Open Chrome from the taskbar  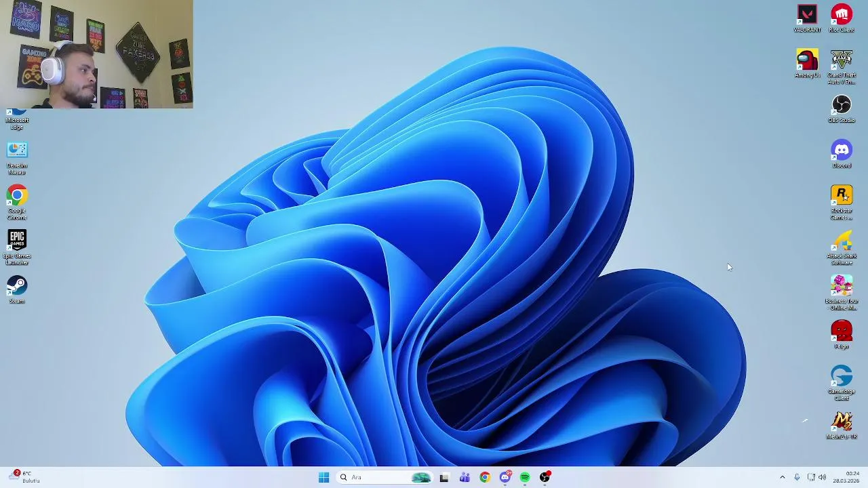coord(484,477)
